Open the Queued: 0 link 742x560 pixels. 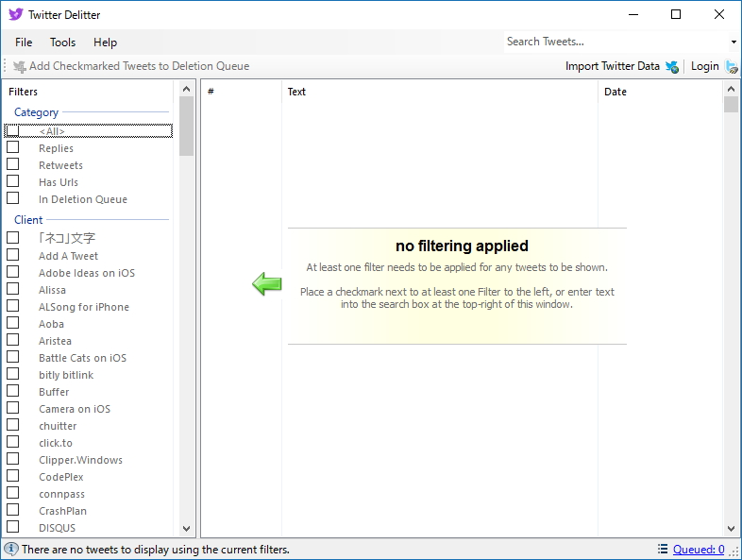[699, 549]
